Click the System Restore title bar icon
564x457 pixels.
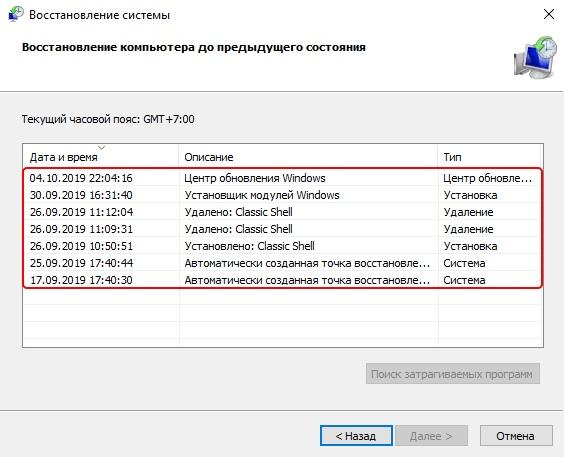point(15,14)
